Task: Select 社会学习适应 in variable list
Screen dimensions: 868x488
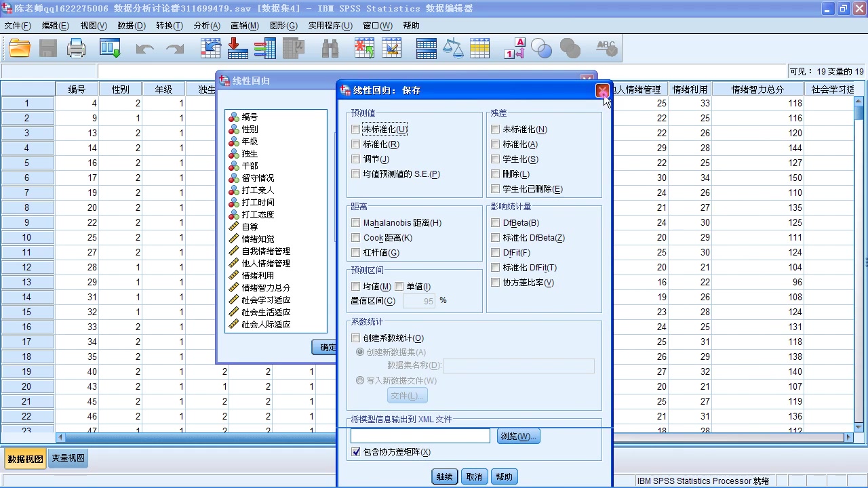Action: click(266, 300)
